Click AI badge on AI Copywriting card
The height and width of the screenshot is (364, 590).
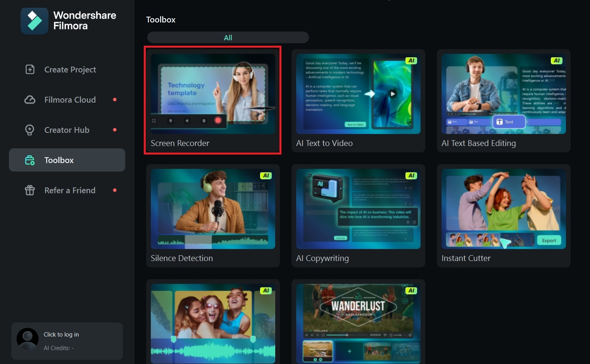tap(411, 176)
